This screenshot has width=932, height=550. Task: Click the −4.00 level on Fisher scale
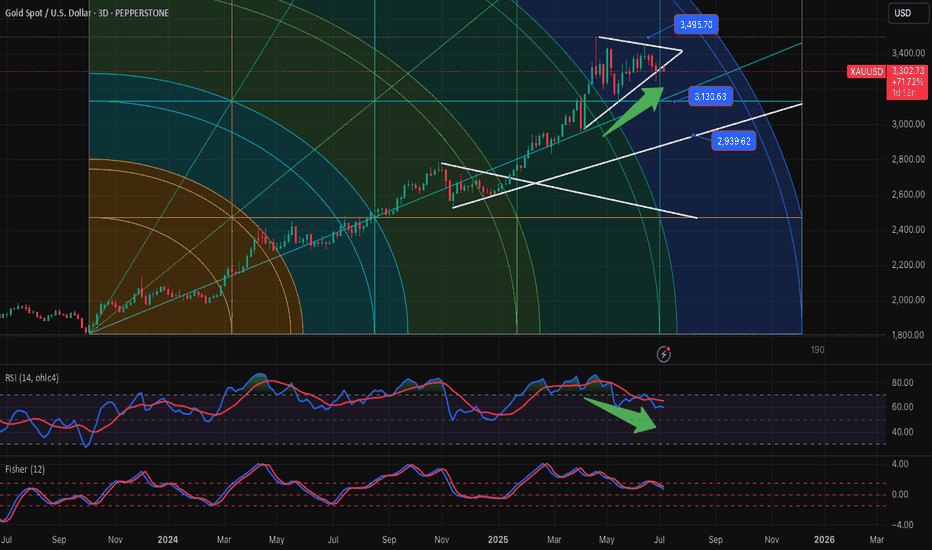coord(901,524)
